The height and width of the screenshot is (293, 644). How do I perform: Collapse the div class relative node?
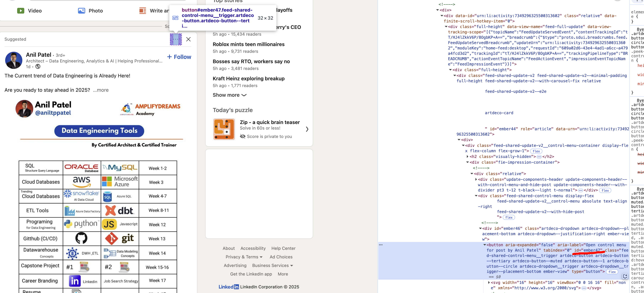(x=472, y=174)
